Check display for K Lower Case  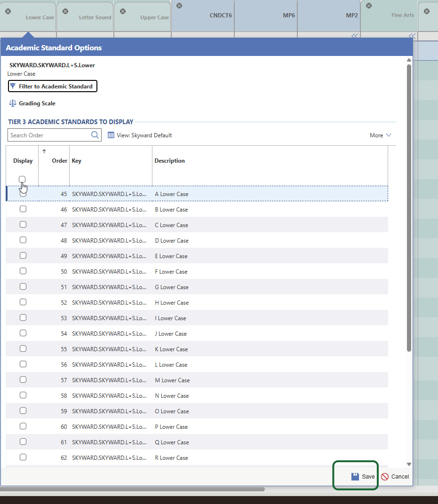point(23,348)
